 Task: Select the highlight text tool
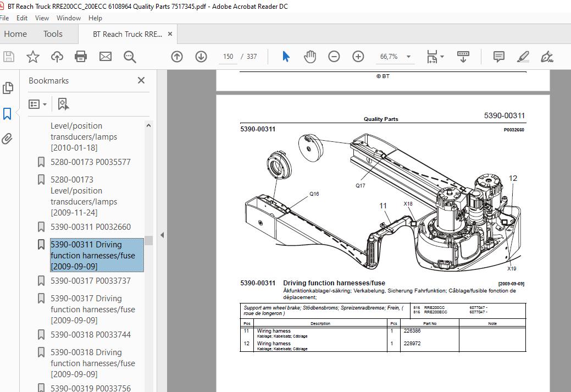(523, 57)
